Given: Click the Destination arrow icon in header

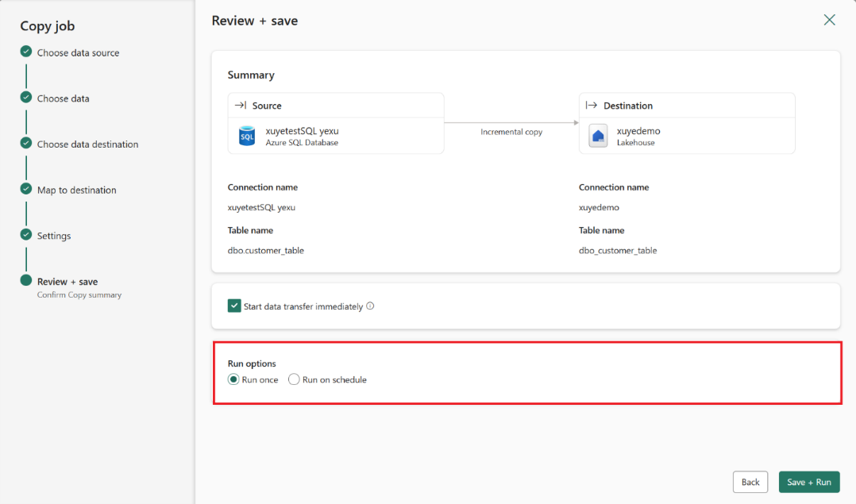Looking at the screenshot, I should click(592, 106).
